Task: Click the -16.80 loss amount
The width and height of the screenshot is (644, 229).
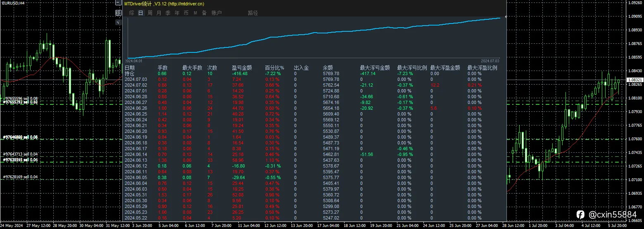Action: [238, 166]
